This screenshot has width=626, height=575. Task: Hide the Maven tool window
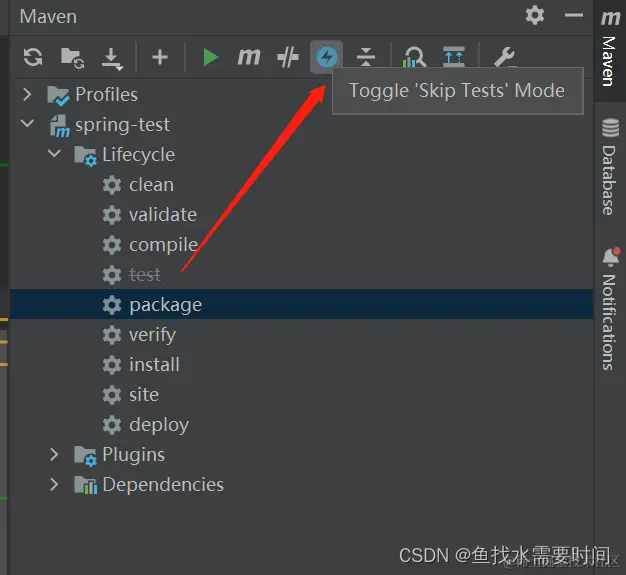[x=574, y=16]
